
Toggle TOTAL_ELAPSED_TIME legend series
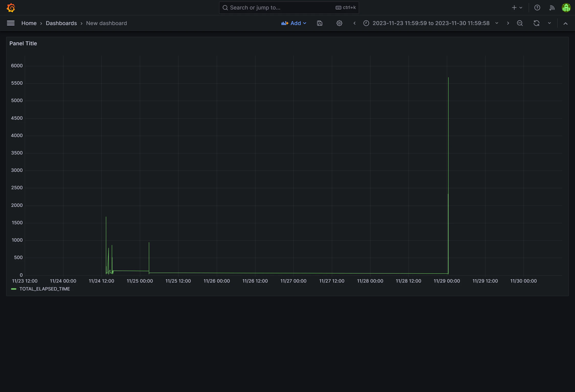click(44, 289)
